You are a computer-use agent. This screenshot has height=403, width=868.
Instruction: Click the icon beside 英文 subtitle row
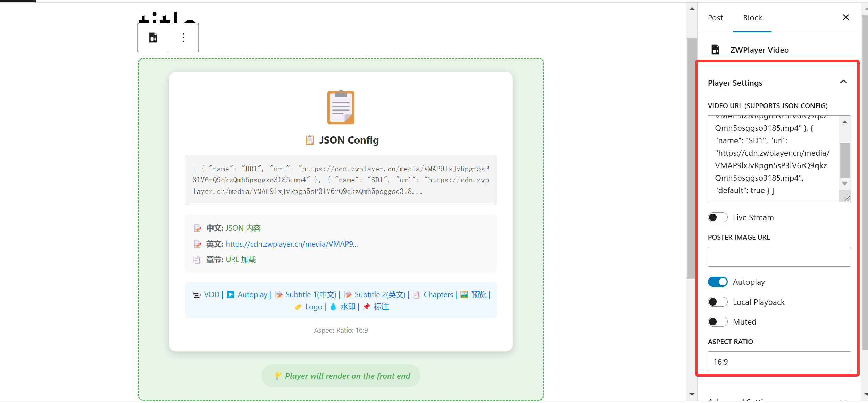198,244
